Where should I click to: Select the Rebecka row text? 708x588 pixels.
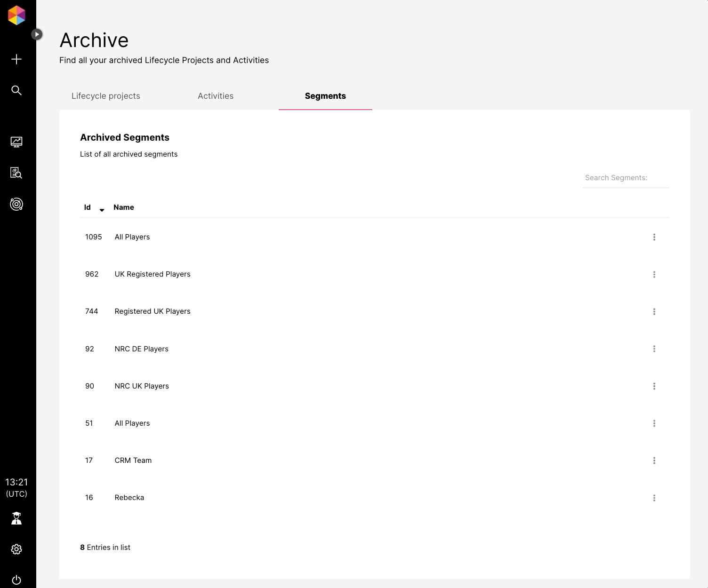tap(129, 498)
